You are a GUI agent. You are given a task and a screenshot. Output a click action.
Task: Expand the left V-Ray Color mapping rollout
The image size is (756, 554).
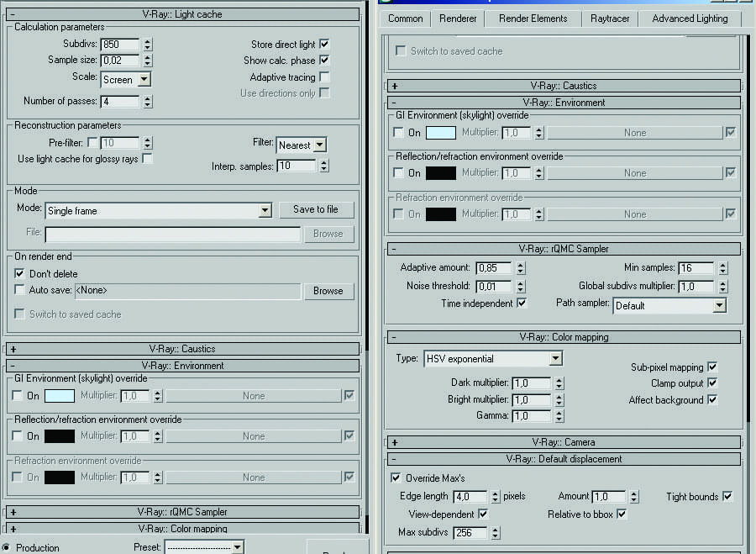182,529
